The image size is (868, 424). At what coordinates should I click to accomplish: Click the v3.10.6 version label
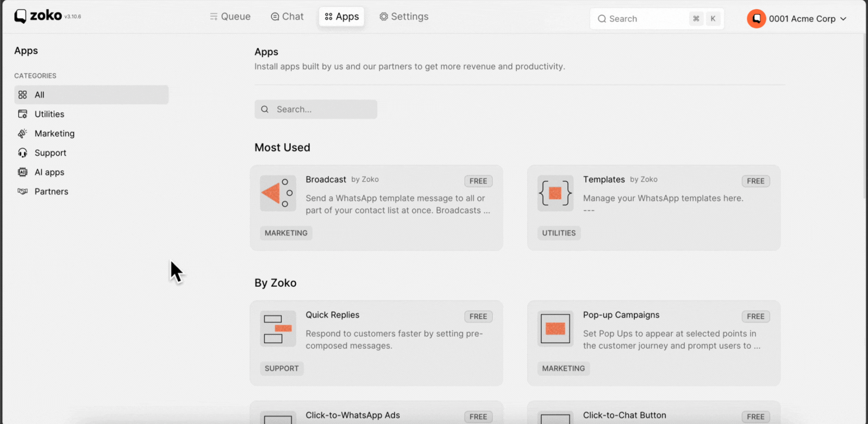pos(73,17)
